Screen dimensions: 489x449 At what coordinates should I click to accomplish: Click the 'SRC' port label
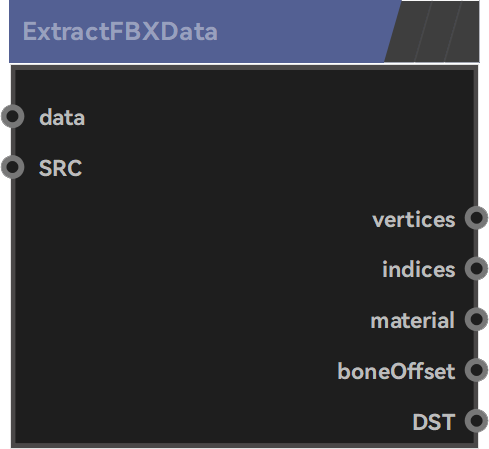pos(60,168)
